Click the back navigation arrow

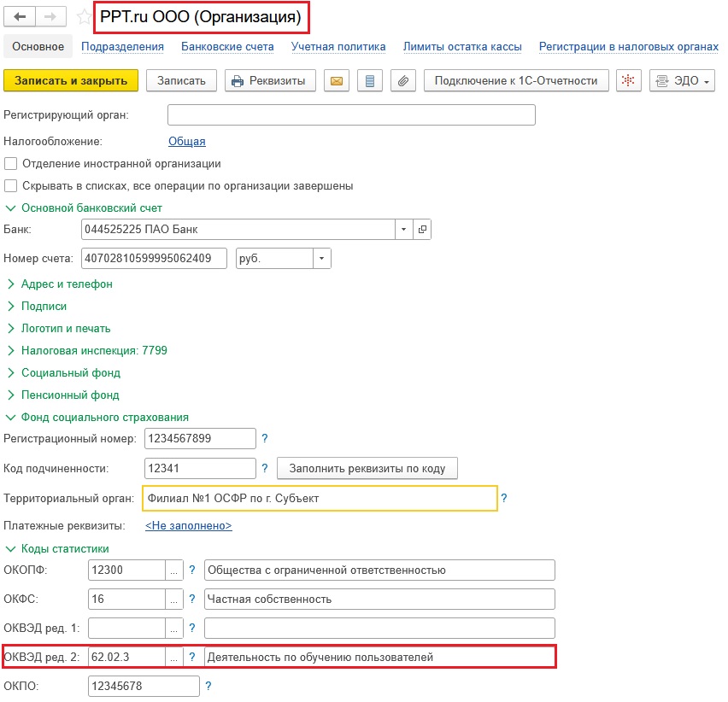coord(19,16)
